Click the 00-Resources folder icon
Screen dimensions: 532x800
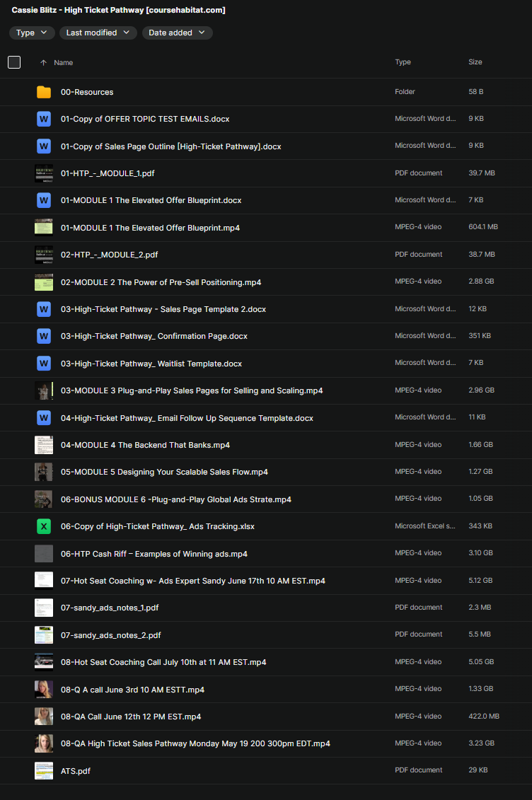[44, 92]
